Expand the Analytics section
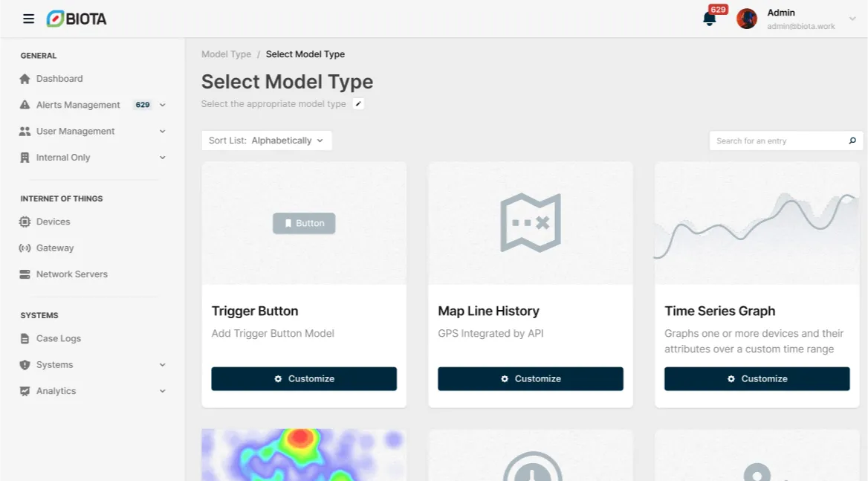The image size is (868, 481). click(x=163, y=391)
